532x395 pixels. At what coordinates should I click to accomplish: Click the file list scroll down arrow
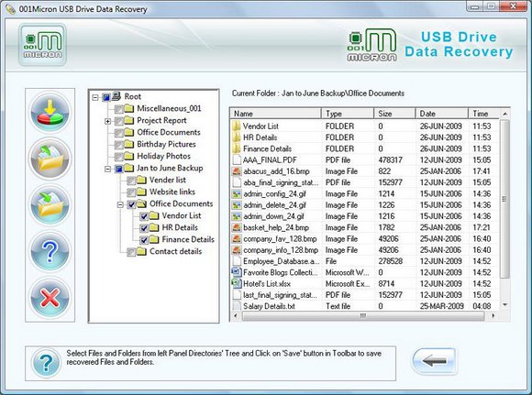[x=504, y=305]
